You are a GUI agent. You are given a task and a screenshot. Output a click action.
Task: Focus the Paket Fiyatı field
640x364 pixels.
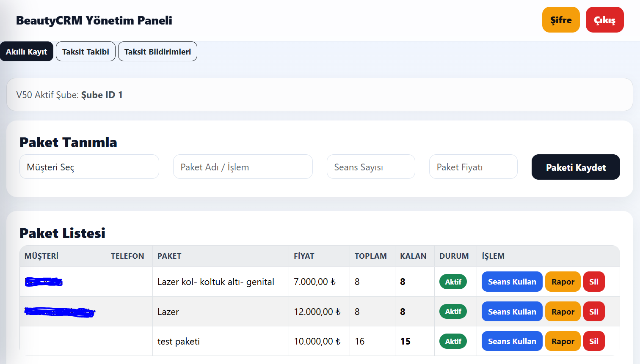[x=473, y=167]
